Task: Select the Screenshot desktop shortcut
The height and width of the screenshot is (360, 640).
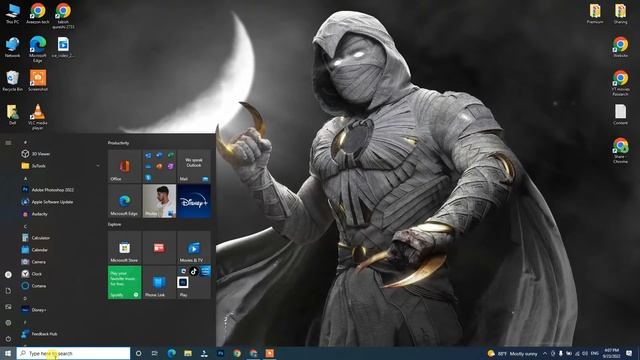Action: [38, 81]
